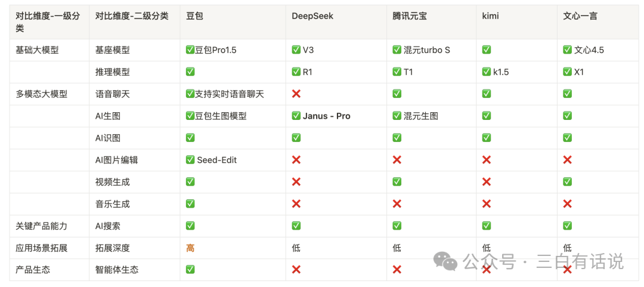Select 腾讯元宝 green check in 语音聊天 row
Screen dimensions: 644x287
(x=397, y=94)
